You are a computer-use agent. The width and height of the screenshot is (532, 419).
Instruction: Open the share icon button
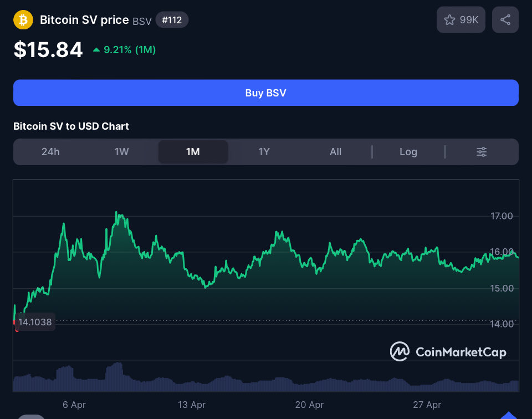point(505,20)
